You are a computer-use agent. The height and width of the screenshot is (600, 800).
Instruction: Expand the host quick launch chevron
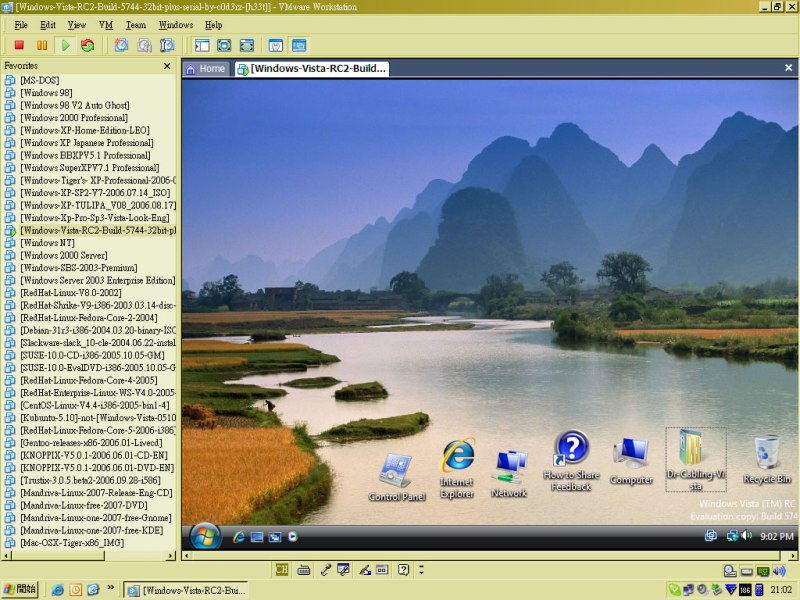[110, 588]
